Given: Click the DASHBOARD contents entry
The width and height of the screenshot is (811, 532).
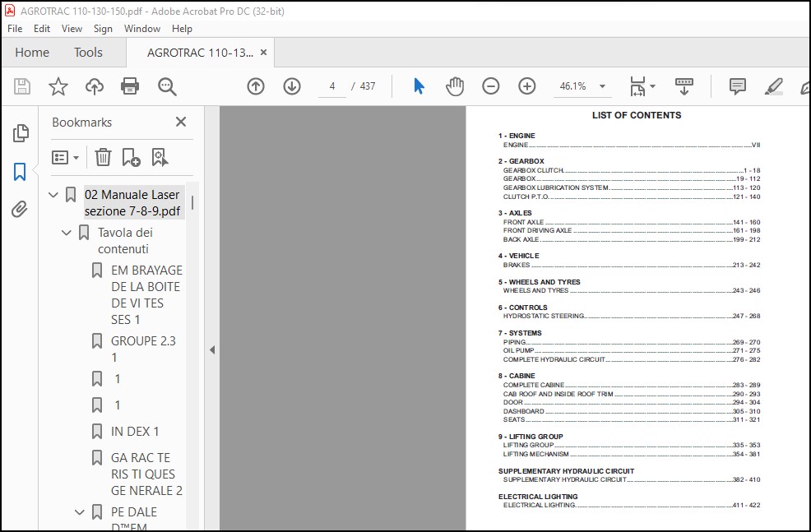Looking at the screenshot, I should click(632, 411).
